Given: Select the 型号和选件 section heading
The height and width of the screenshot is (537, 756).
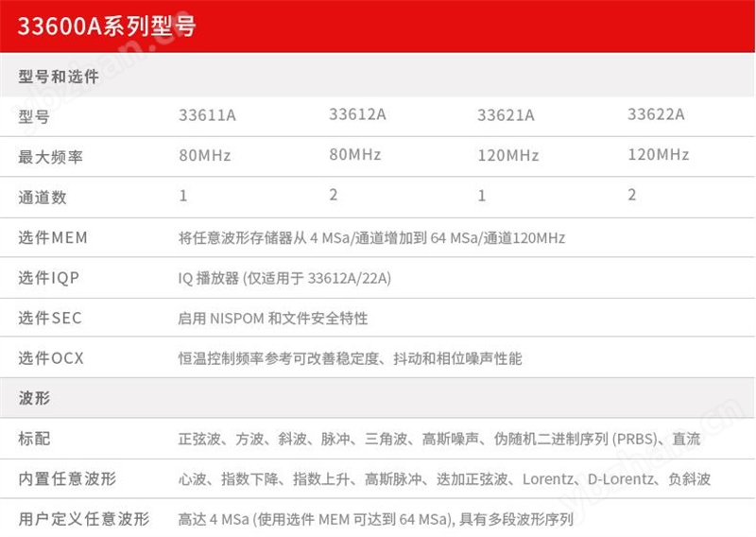Looking at the screenshot, I should [x=59, y=77].
